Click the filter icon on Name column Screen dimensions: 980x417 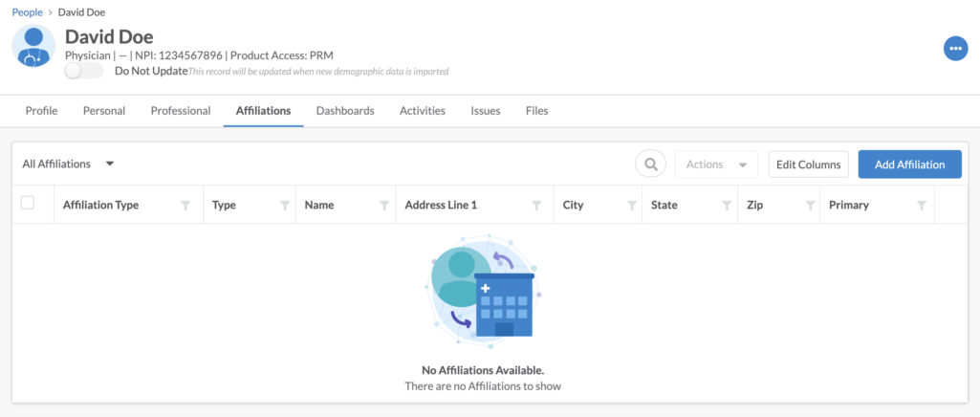click(383, 206)
